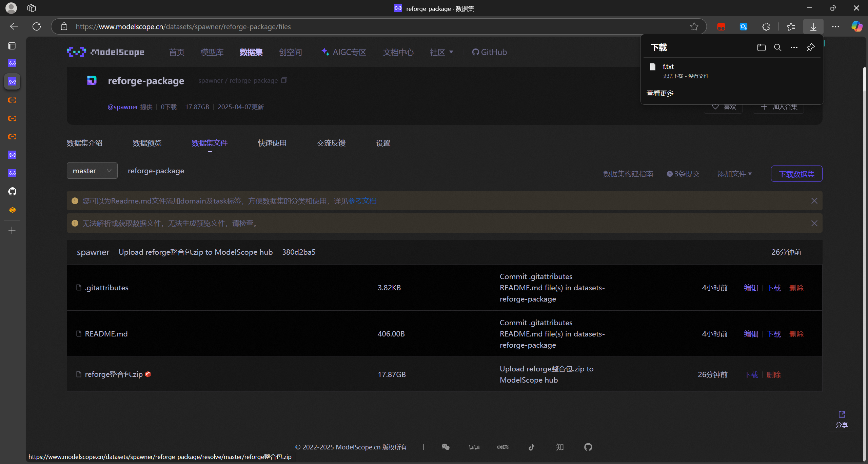The height and width of the screenshot is (464, 868).
Task: Open GitHub tab in vertical sidebar
Action: click(12, 192)
